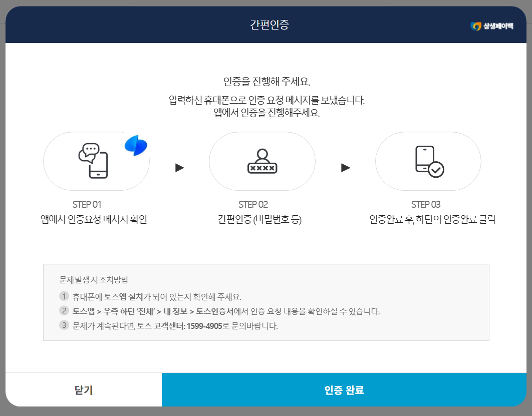Click the blue Toss badge on STEP 01
532x416 pixels.
(136, 146)
